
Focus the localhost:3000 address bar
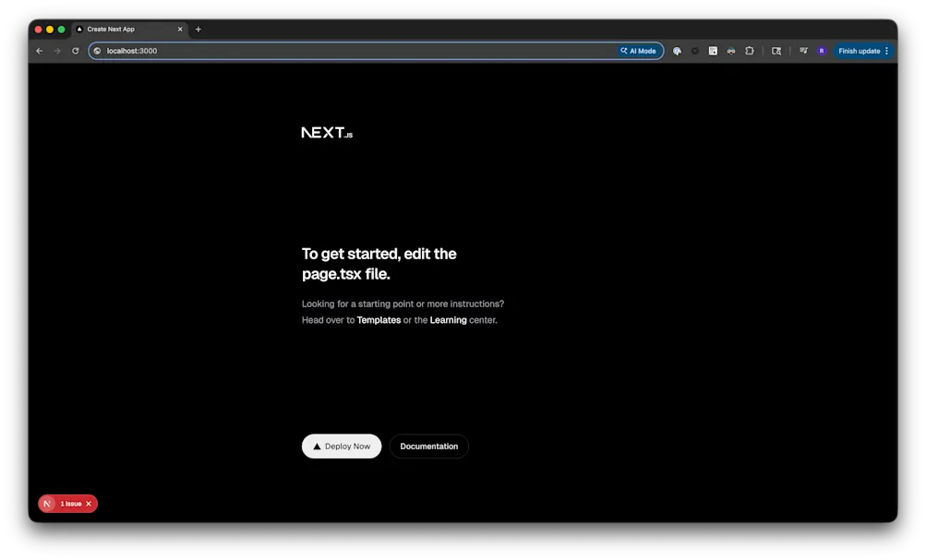(376, 51)
